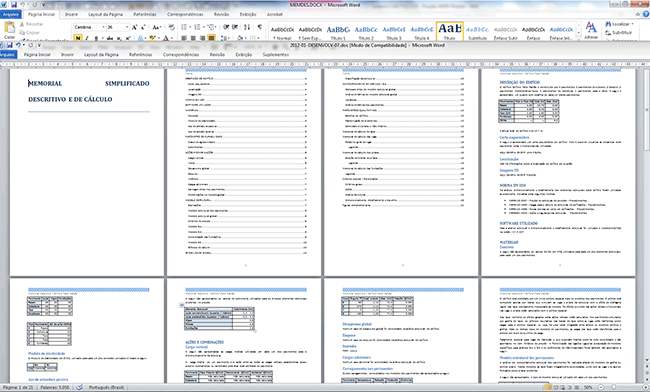
Task: Save document in the front Word window
Action: [x=9, y=45]
